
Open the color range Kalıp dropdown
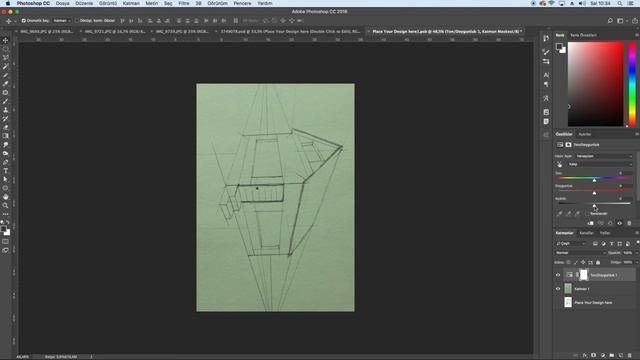pyautogui.click(x=600, y=164)
